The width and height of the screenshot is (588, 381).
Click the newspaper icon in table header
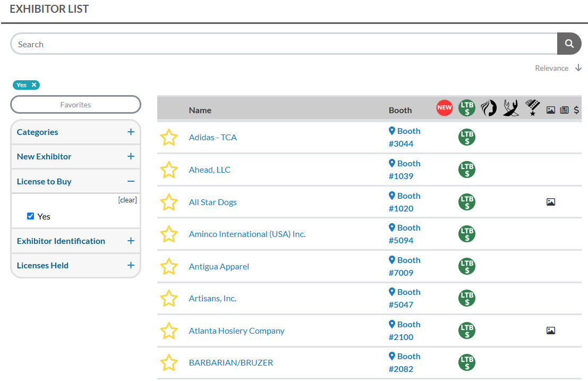coord(564,110)
